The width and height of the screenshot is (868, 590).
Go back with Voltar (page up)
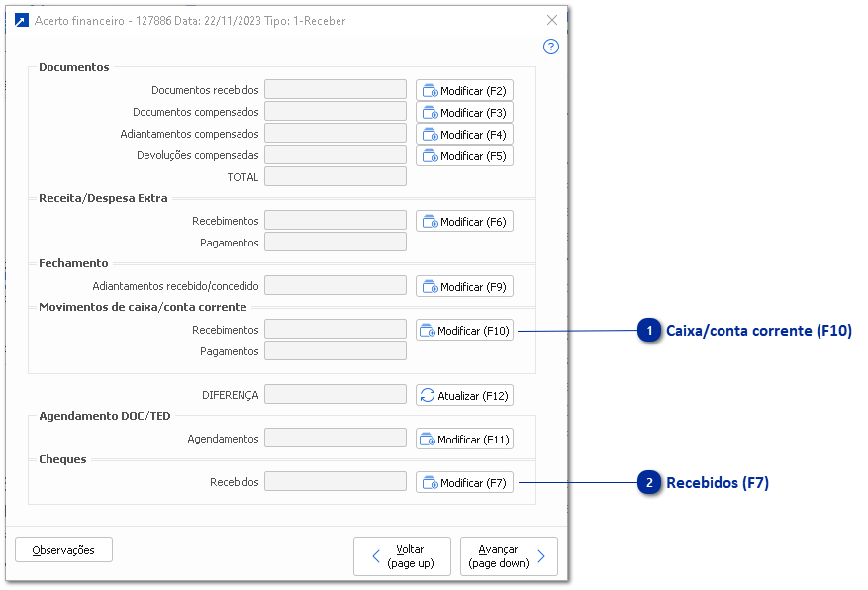pyautogui.click(x=402, y=556)
